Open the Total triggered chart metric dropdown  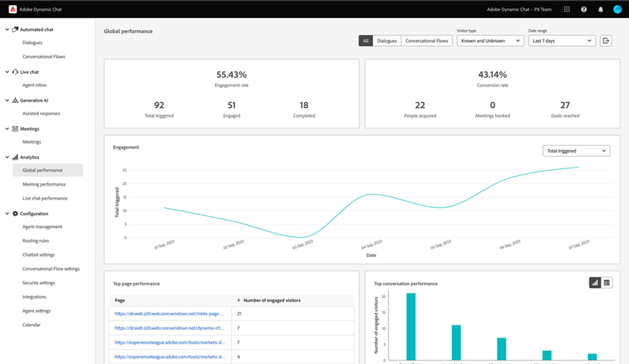[576, 150]
